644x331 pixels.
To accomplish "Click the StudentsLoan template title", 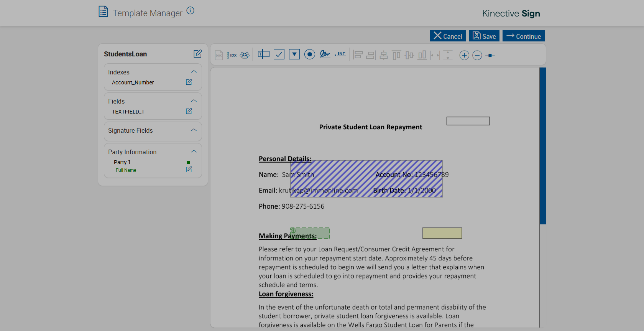I will pyautogui.click(x=125, y=54).
